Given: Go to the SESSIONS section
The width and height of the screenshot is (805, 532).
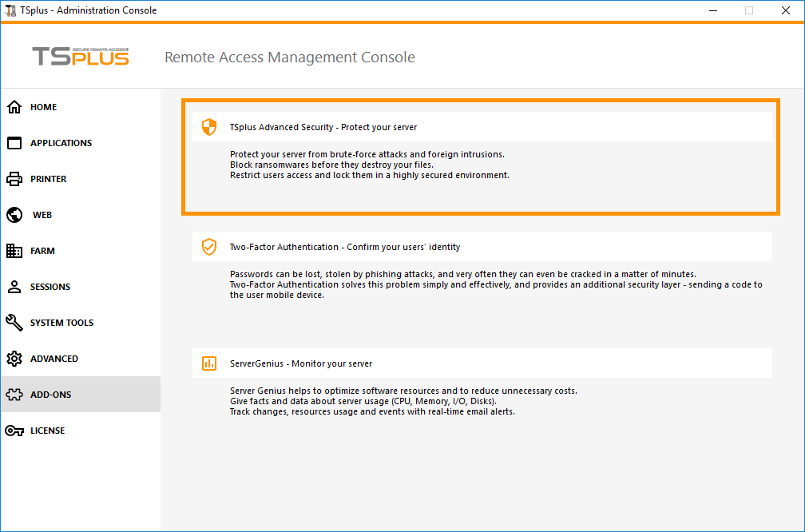Looking at the screenshot, I should 50,287.
